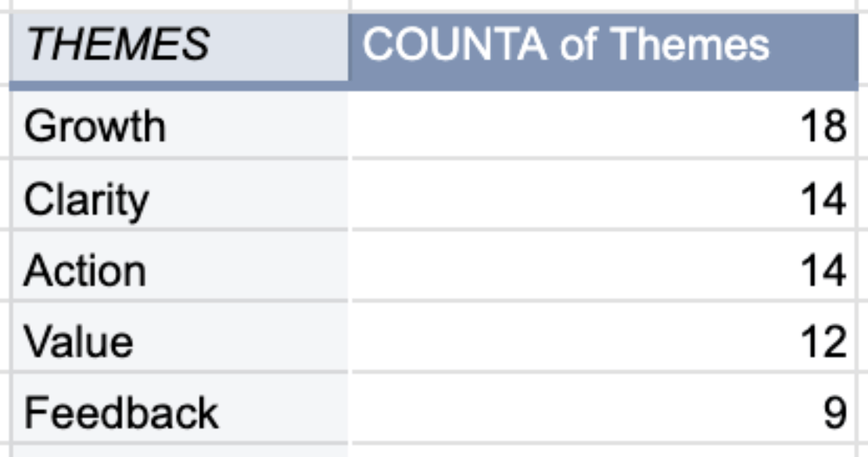Image resolution: width=868 pixels, height=457 pixels.
Task: Click the Action row label cell
Action: (179, 266)
